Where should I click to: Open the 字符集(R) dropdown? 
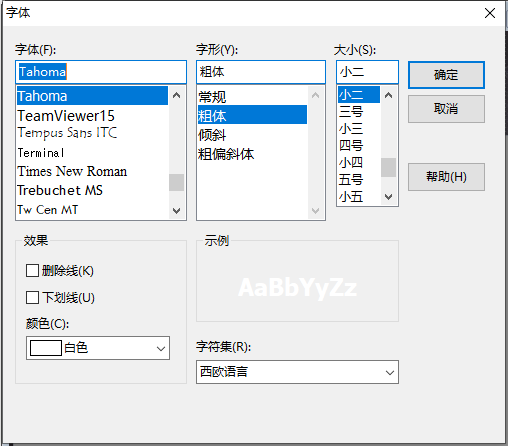click(297, 372)
